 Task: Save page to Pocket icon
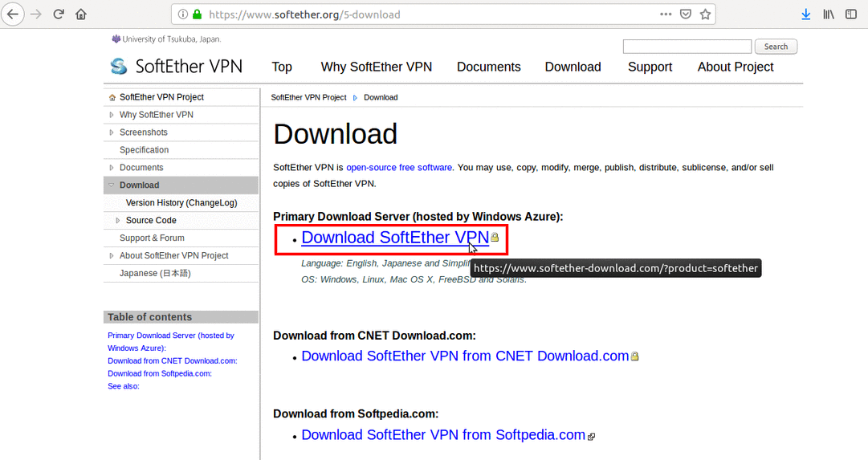point(685,14)
